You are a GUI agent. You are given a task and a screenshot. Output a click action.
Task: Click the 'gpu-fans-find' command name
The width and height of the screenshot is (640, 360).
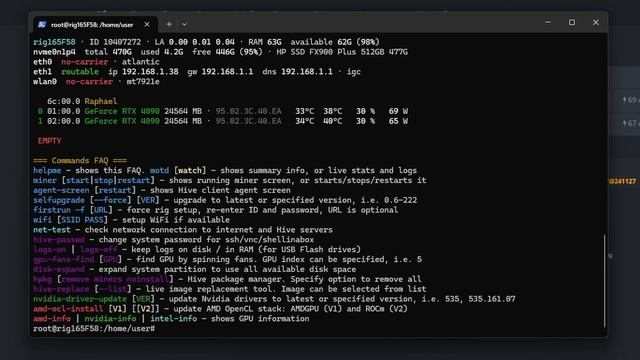64,260
